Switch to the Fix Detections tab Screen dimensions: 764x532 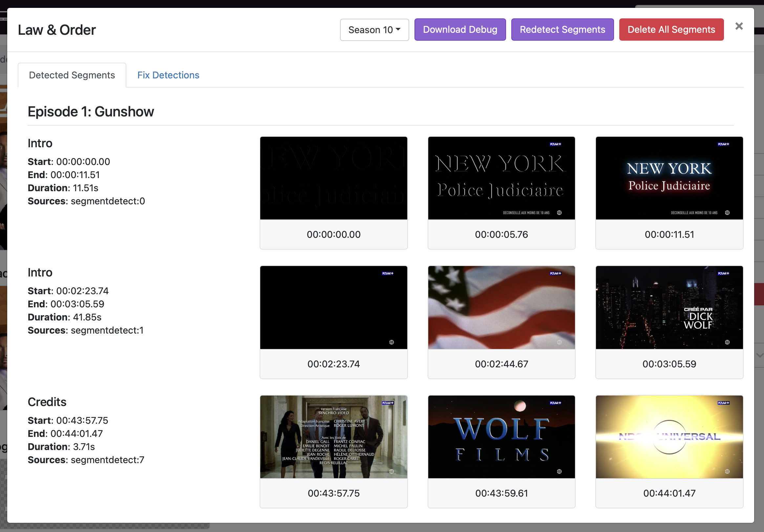pyautogui.click(x=168, y=75)
